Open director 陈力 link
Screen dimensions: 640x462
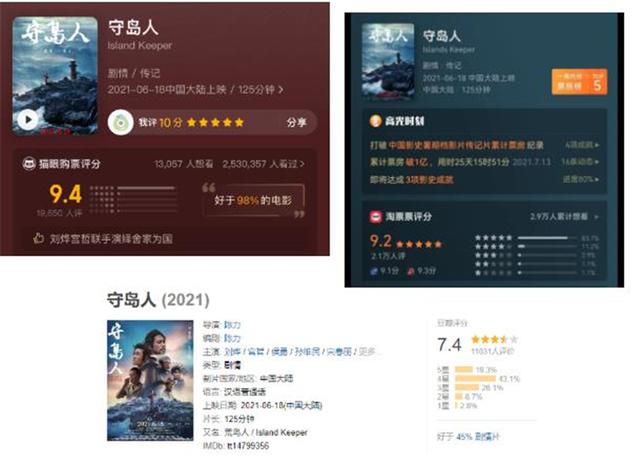coord(232,325)
